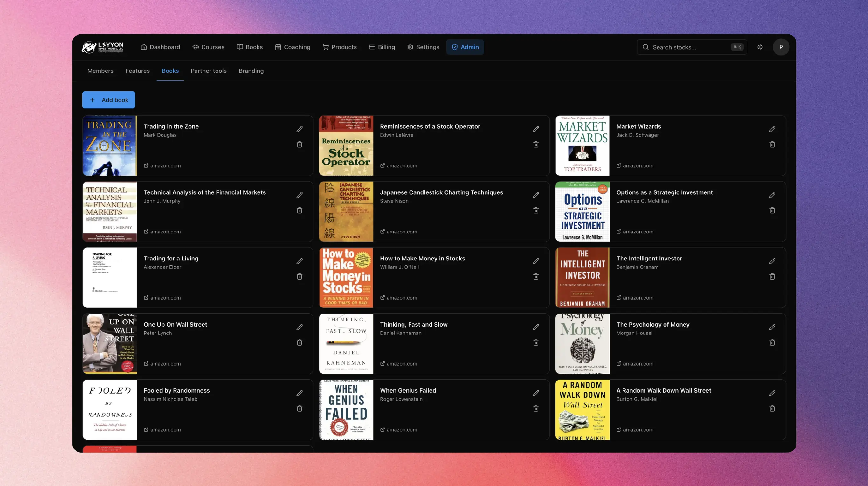
Task: Delete the Trading for a Living book
Action: [x=300, y=276]
